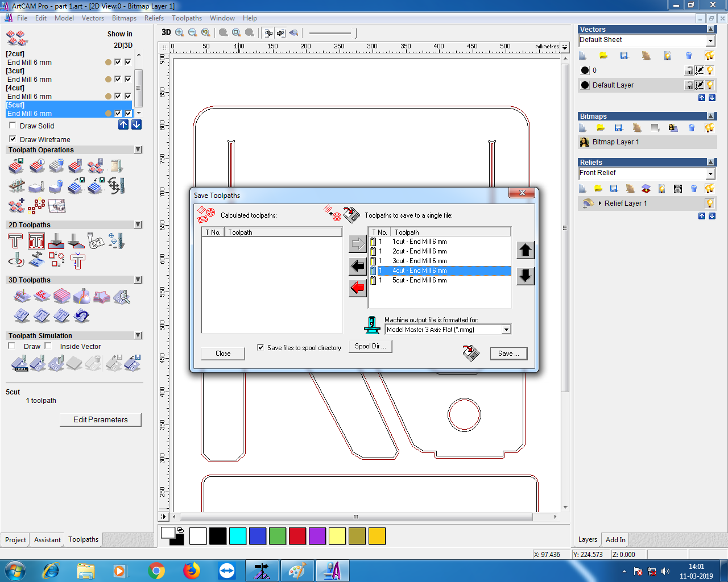The width and height of the screenshot is (728, 582).
Task: Click the Previous Zoom magnifier icon
Action: (x=205, y=33)
